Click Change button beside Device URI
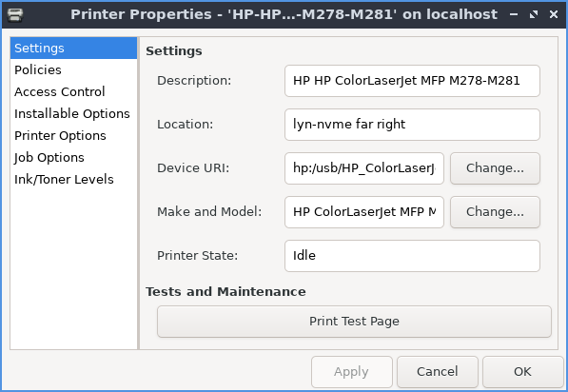 pos(495,168)
